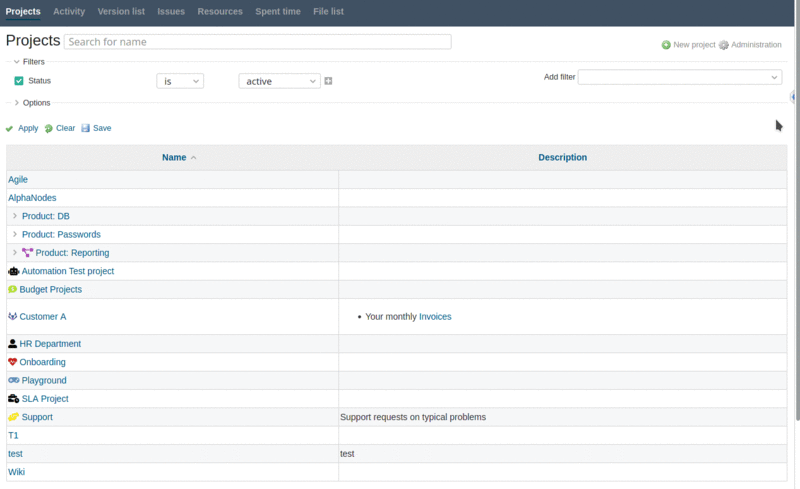Click the Save filter disk icon
The height and width of the screenshot is (489, 800).
[86, 128]
